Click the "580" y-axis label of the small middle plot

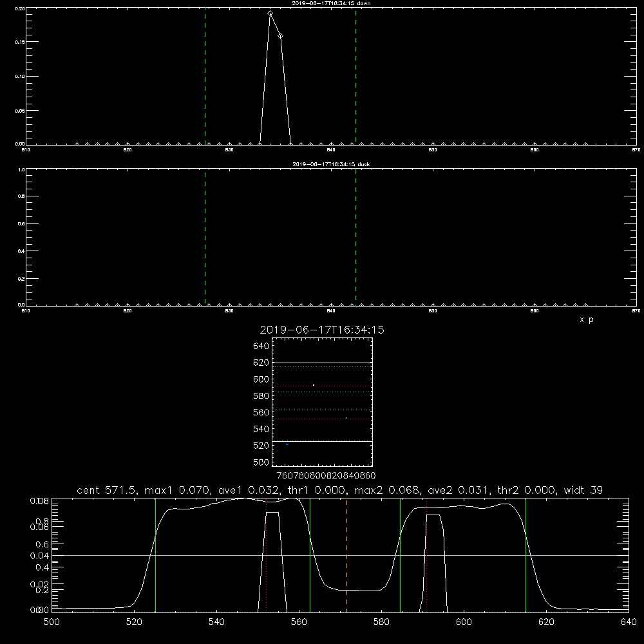coord(261,396)
